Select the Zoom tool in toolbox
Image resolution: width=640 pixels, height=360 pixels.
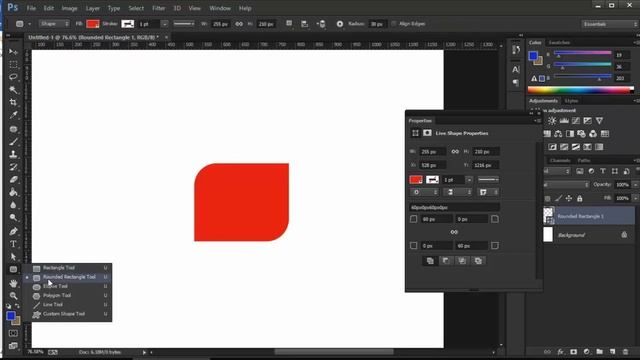click(x=13, y=296)
